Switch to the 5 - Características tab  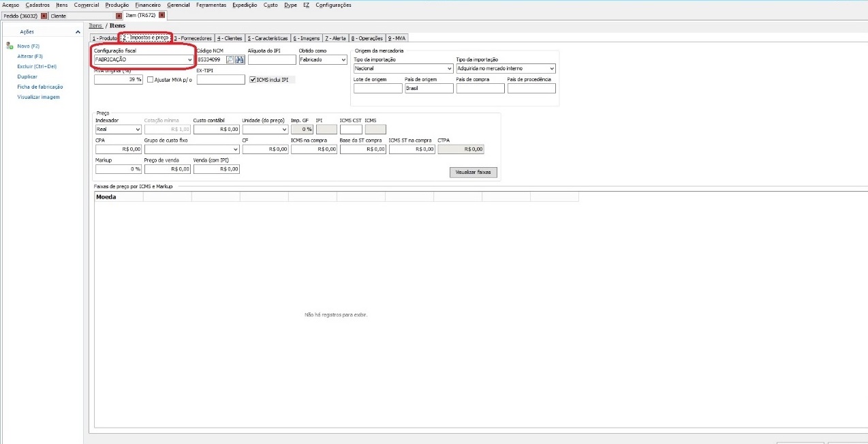click(268, 38)
